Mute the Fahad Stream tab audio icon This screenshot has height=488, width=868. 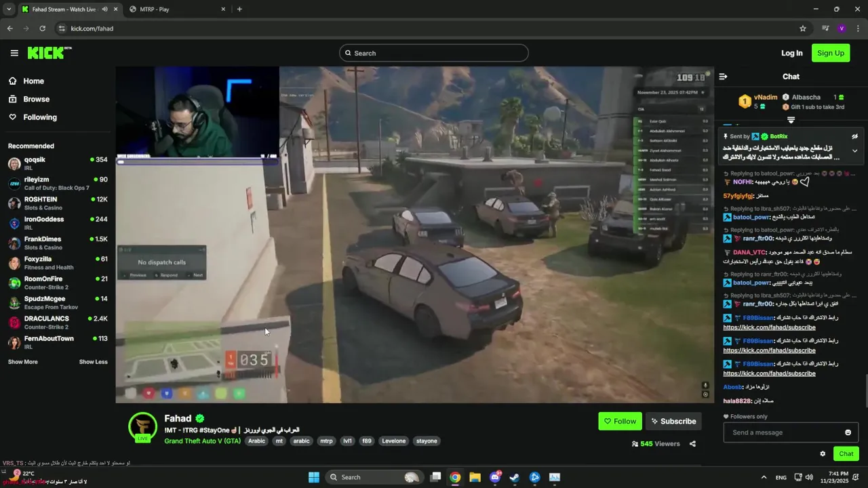[104, 9]
